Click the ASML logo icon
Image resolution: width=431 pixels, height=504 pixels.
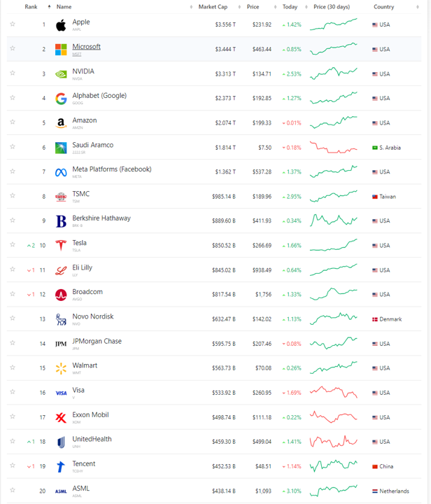(61, 491)
